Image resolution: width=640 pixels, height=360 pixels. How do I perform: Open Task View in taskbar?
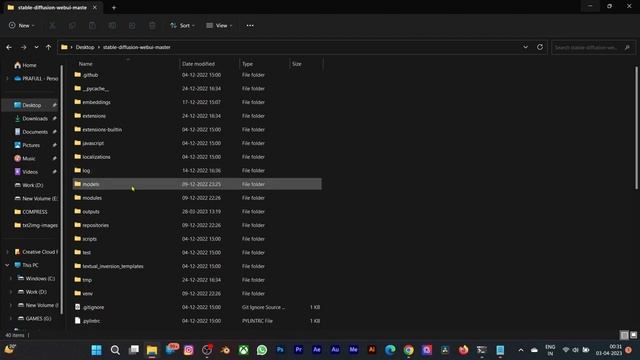click(133, 350)
